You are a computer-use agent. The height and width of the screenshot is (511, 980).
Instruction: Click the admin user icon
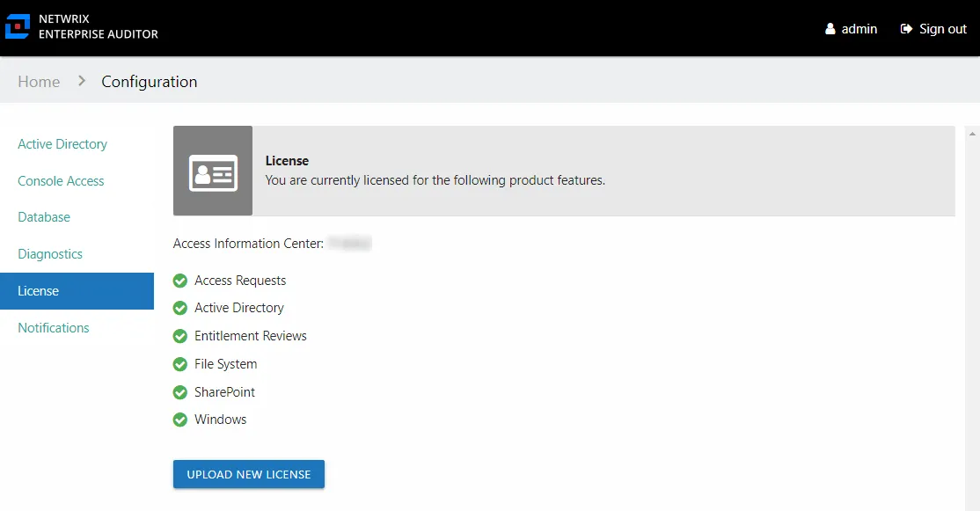click(x=830, y=29)
